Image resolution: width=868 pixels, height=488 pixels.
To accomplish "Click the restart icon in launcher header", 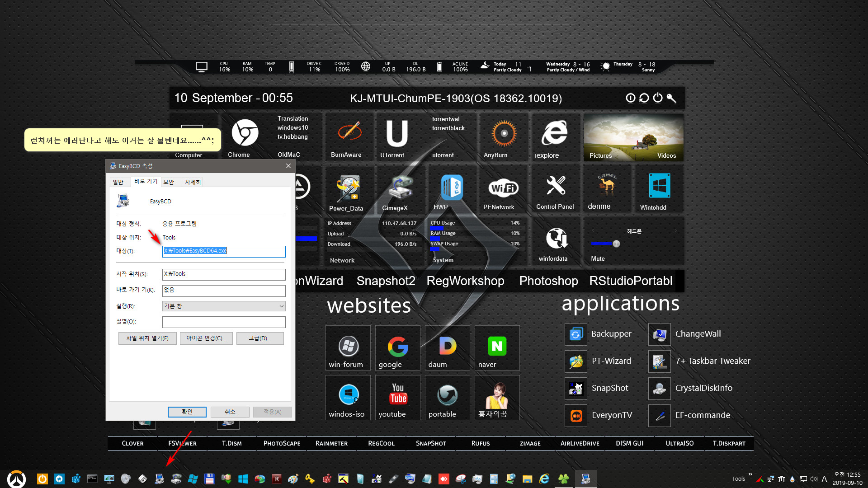I will coord(644,98).
